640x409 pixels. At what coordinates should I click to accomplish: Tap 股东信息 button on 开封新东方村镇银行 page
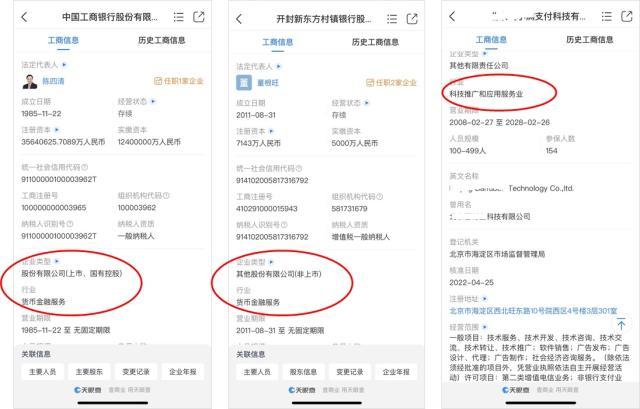click(x=303, y=372)
